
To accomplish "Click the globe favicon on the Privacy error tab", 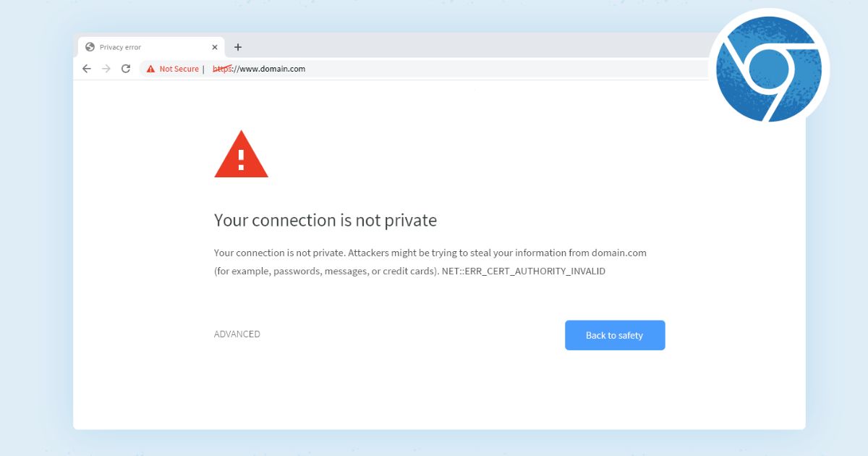I will [90, 46].
